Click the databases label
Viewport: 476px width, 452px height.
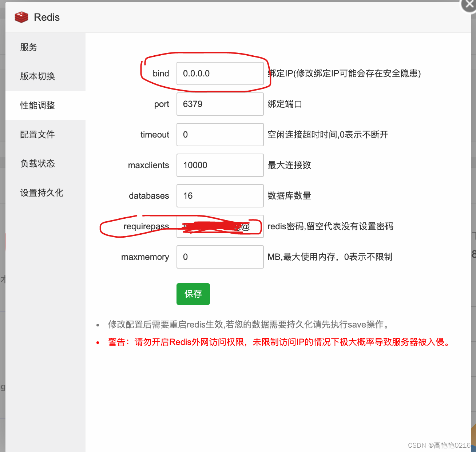tap(149, 196)
